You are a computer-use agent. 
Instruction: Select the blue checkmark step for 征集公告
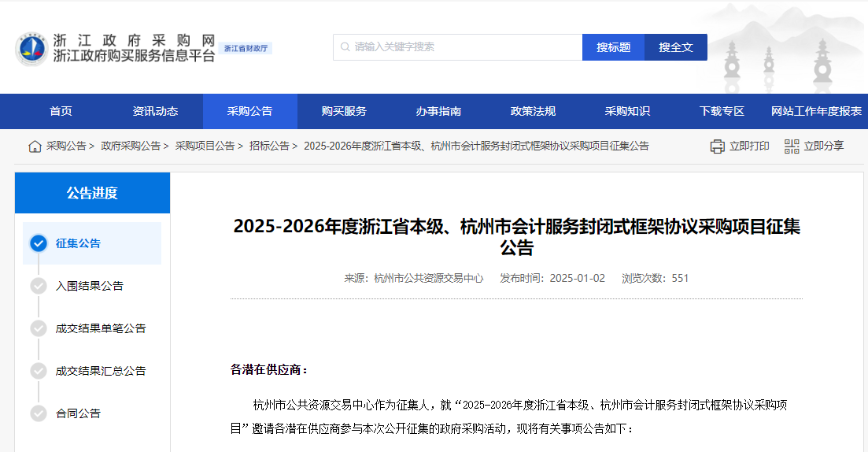[x=39, y=243]
